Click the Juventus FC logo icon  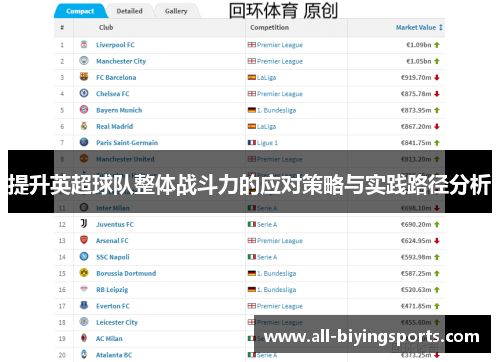pyautogui.click(x=84, y=224)
